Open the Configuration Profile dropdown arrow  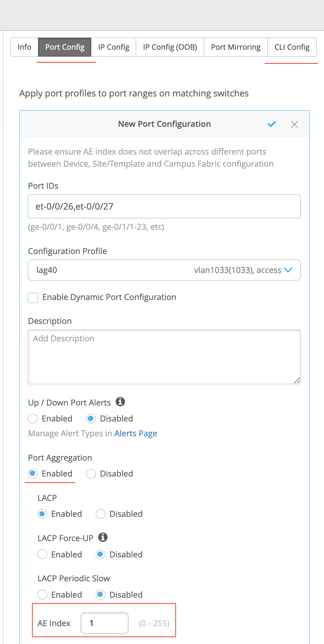pyautogui.click(x=288, y=270)
